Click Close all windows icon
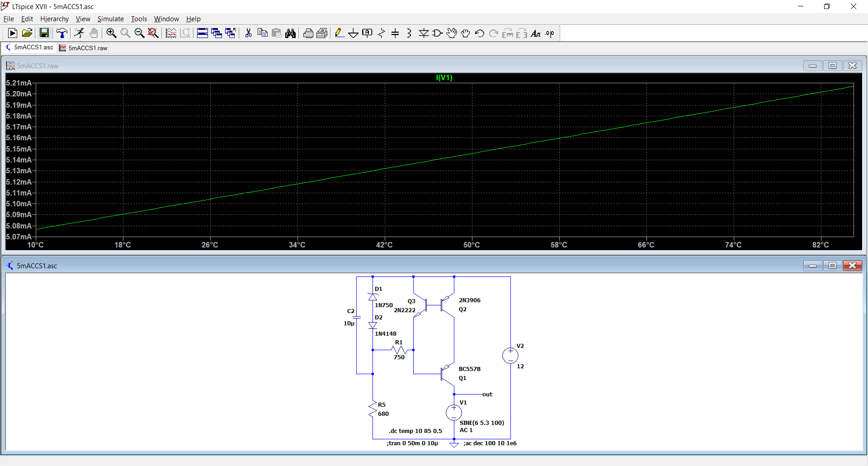The width and height of the screenshot is (868, 466). point(231,33)
